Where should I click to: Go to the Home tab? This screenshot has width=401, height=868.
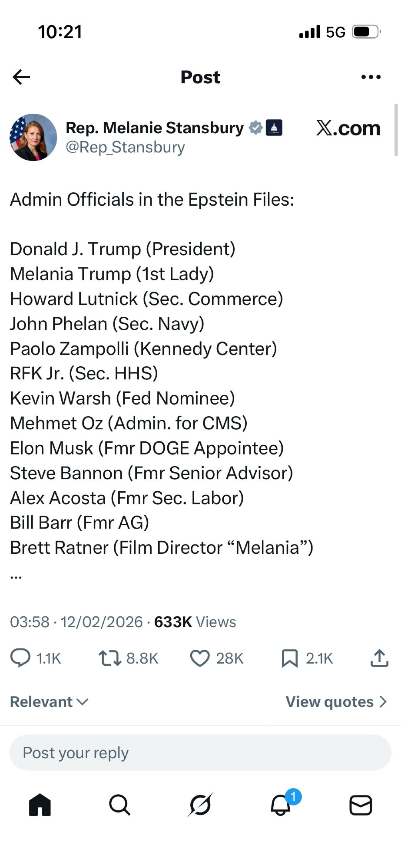(x=40, y=805)
